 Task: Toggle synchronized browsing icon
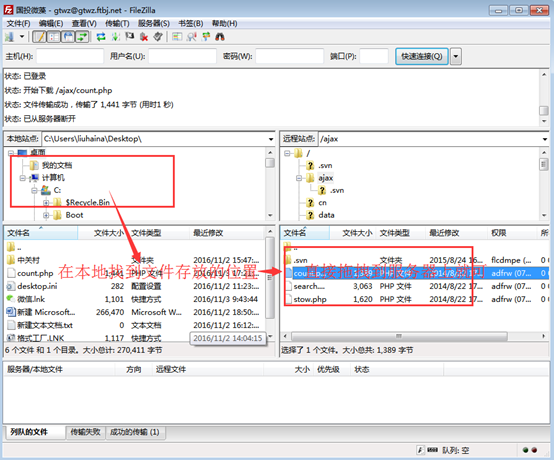pyautogui.click(x=206, y=36)
